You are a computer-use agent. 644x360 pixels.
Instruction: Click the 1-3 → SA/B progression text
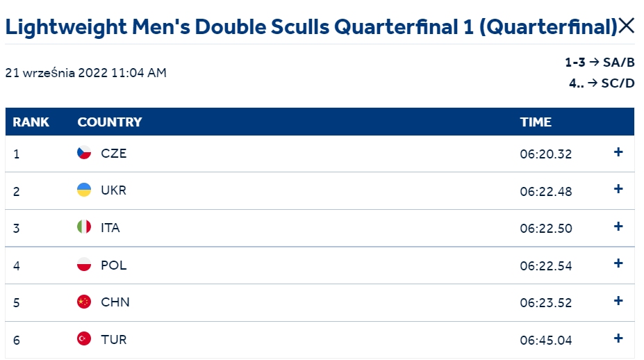[x=600, y=63]
